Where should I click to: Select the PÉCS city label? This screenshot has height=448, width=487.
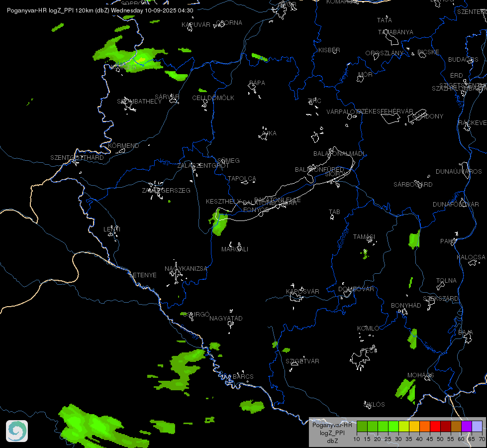(x=369, y=350)
